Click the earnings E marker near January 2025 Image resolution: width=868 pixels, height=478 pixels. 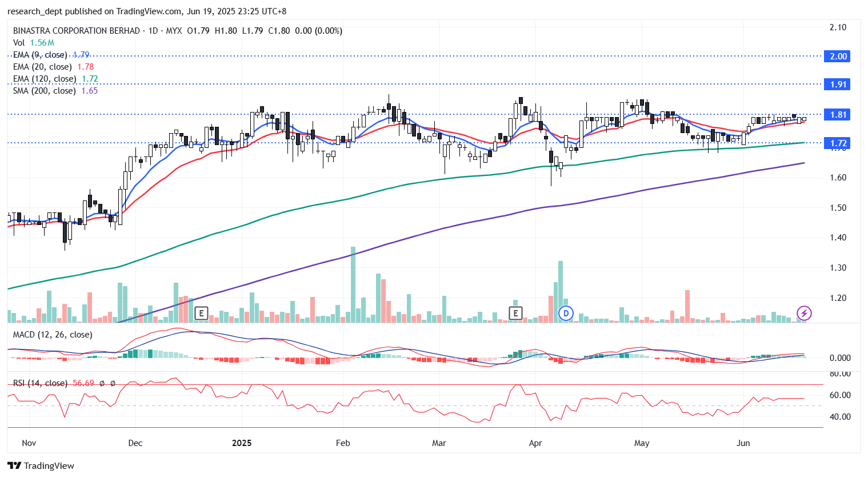point(201,313)
